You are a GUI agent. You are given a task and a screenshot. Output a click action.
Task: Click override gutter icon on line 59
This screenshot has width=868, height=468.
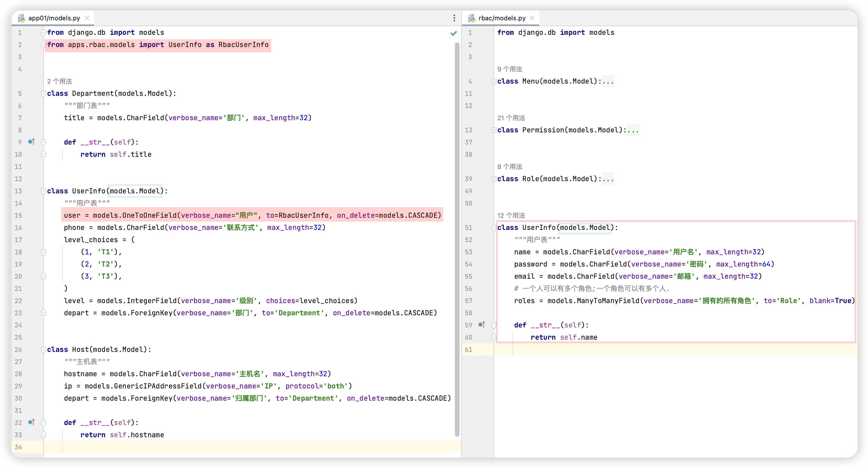click(x=482, y=325)
